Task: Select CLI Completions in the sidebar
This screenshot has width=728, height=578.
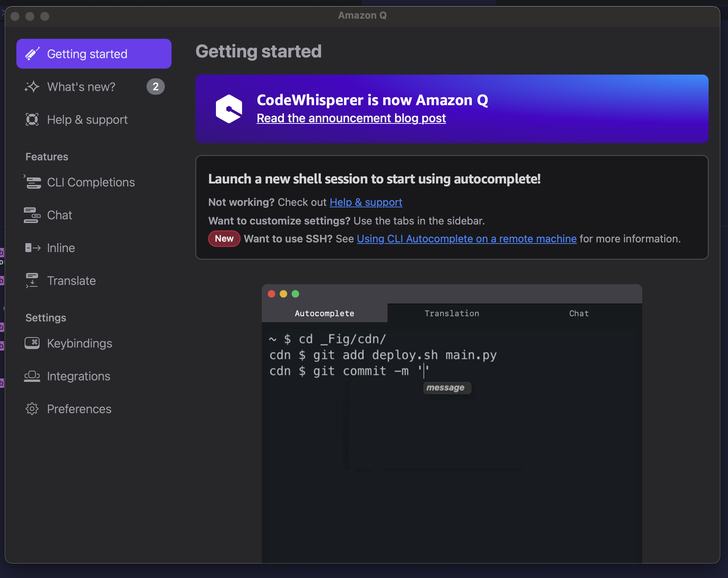Action: pyautogui.click(x=94, y=182)
